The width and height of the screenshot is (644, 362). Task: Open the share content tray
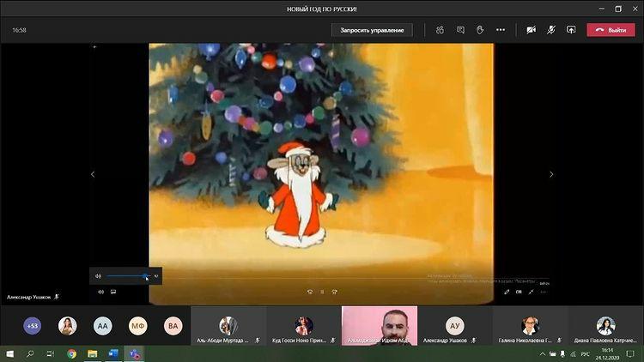(x=571, y=30)
